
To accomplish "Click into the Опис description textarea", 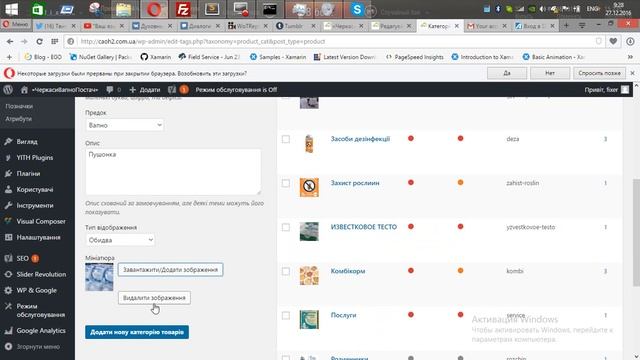I will pyautogui.click(x=173, y=171).
